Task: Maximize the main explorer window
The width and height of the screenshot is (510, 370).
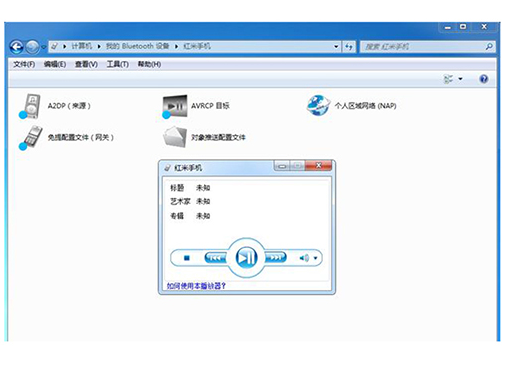Action: 463,27
